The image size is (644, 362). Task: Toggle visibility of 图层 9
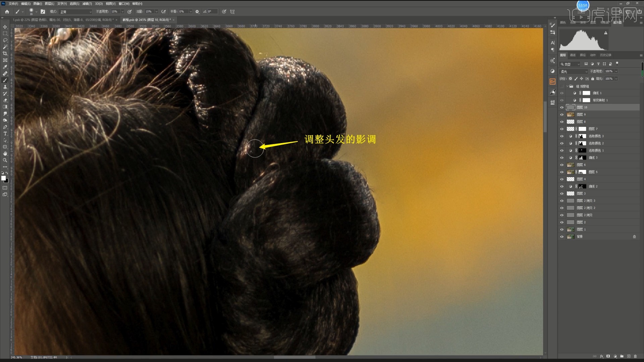pyautogui.click(x=562, y=115)
